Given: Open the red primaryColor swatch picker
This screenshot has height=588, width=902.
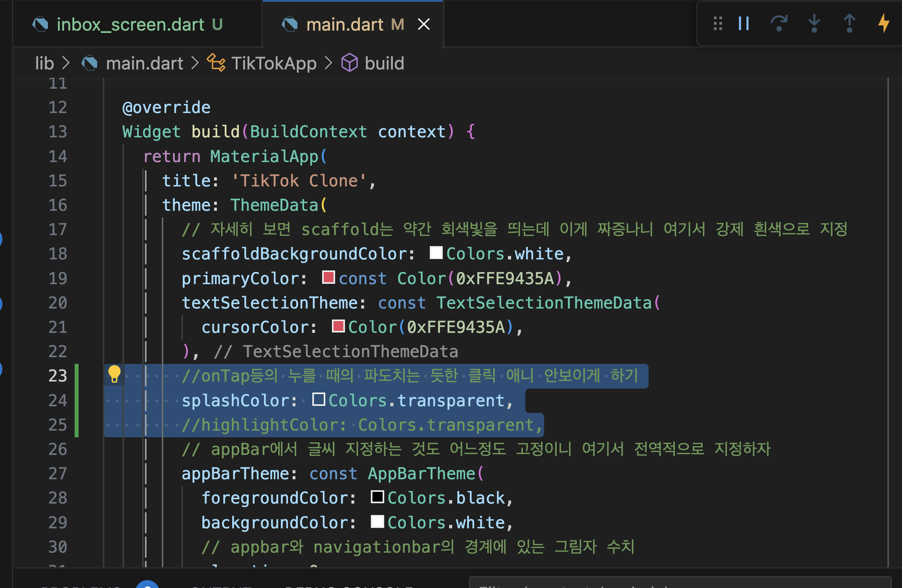Looking at the screenshot, I should [328, 277].
